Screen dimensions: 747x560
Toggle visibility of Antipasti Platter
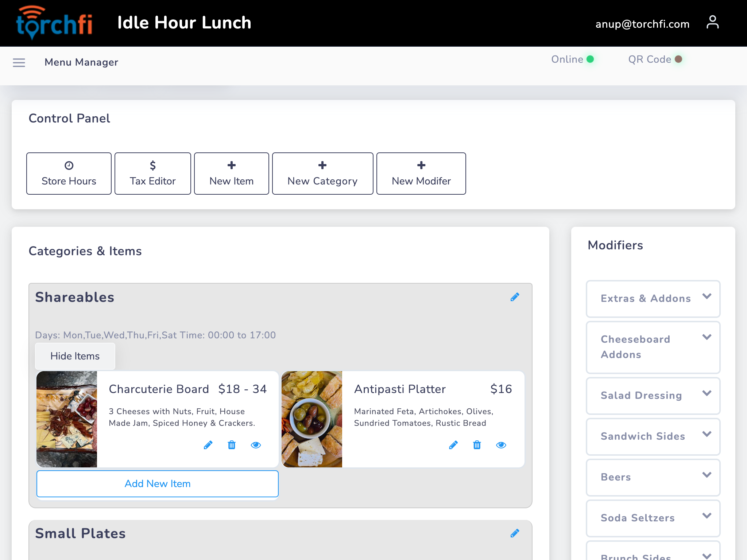click(x=501, y=445)
